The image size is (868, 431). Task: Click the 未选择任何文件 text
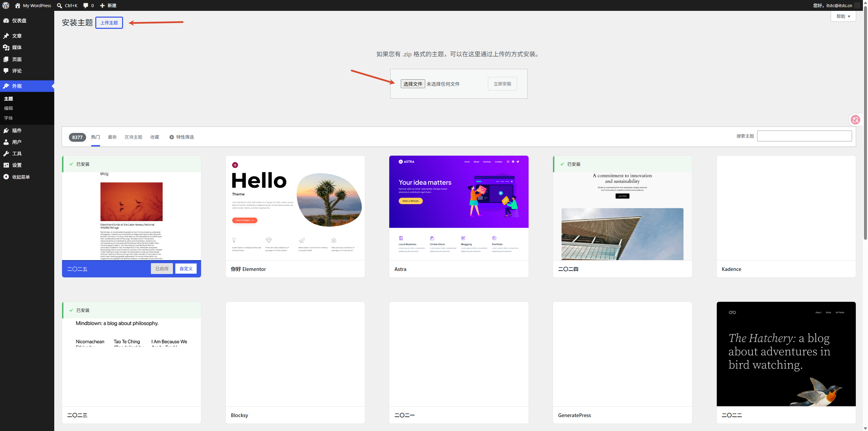click(x=443, y=84)
